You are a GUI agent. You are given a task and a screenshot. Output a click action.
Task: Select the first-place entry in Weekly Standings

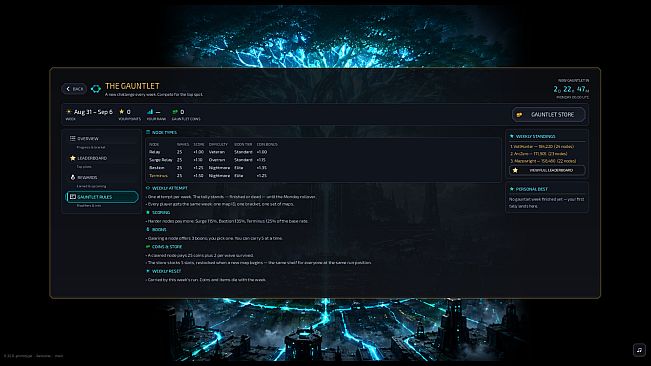[x=542, y=146]
